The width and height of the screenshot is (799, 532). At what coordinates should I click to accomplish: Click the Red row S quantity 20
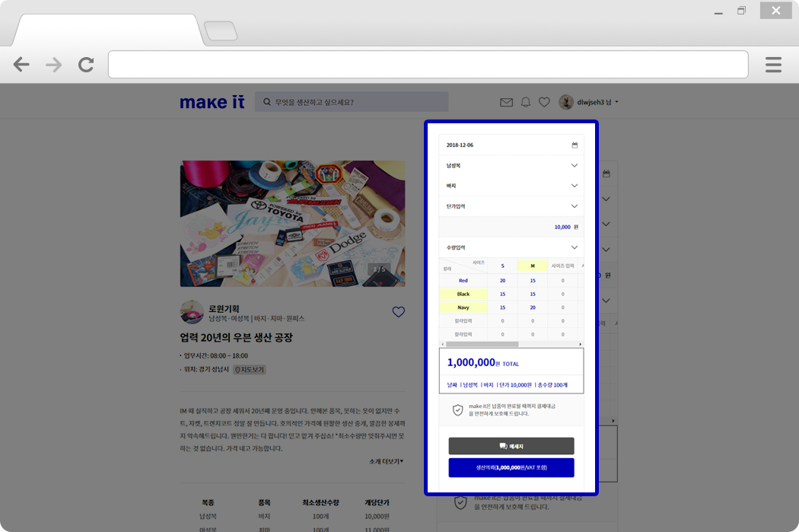[x=502, y=281]
